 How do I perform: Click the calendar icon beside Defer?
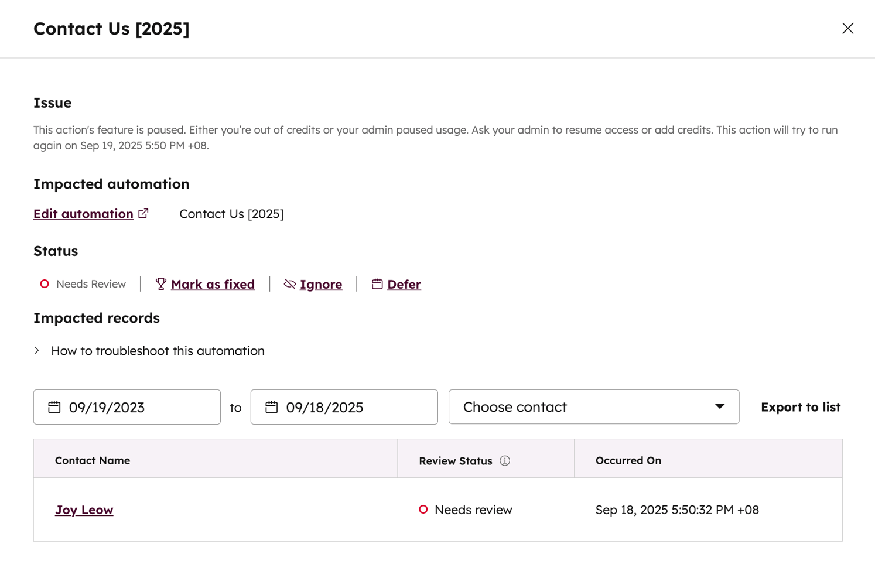377,284
